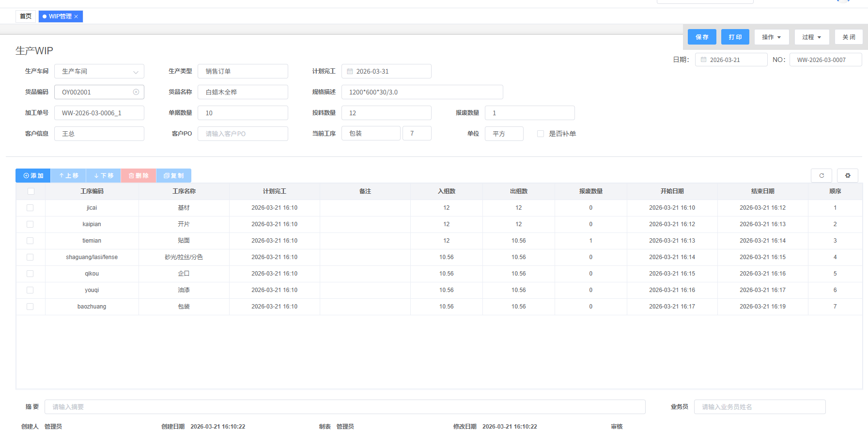This screenshot has height=432, width=868.
Task: Open the 操作 dropdown menu
Action: pos(771,37)
